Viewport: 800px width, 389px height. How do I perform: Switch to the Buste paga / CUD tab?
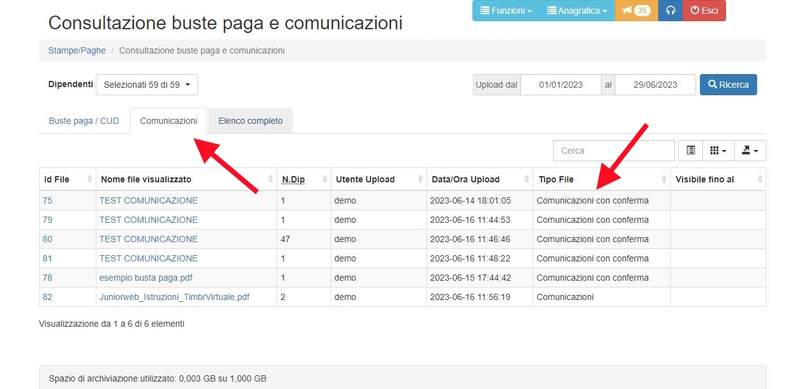click(84, 121)
